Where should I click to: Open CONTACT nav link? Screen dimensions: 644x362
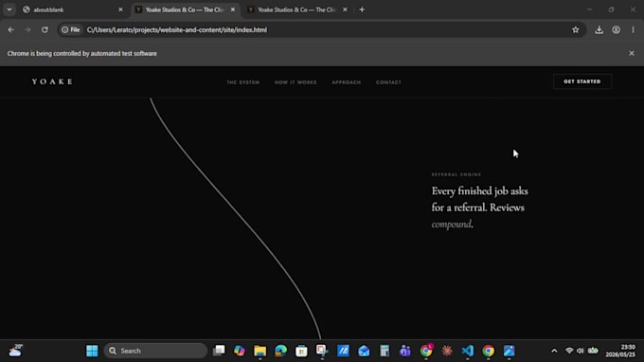pos(388,82)
